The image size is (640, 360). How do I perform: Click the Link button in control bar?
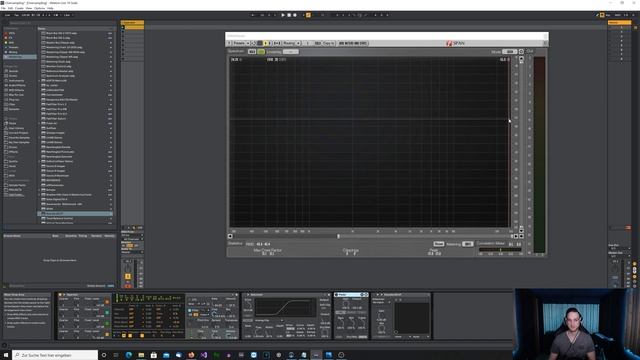(x=8, y=15)
